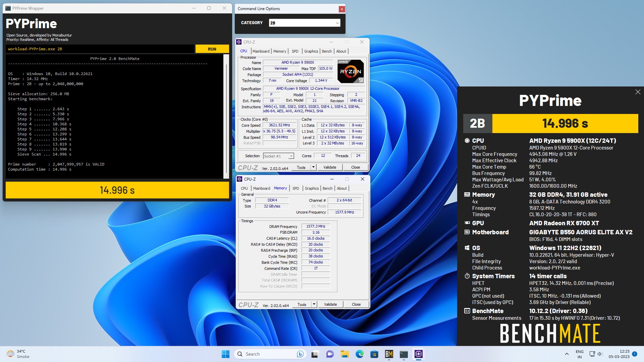Open BenchMate (BM) from the taskbar
Screen dimensions: 644x362
389,354
